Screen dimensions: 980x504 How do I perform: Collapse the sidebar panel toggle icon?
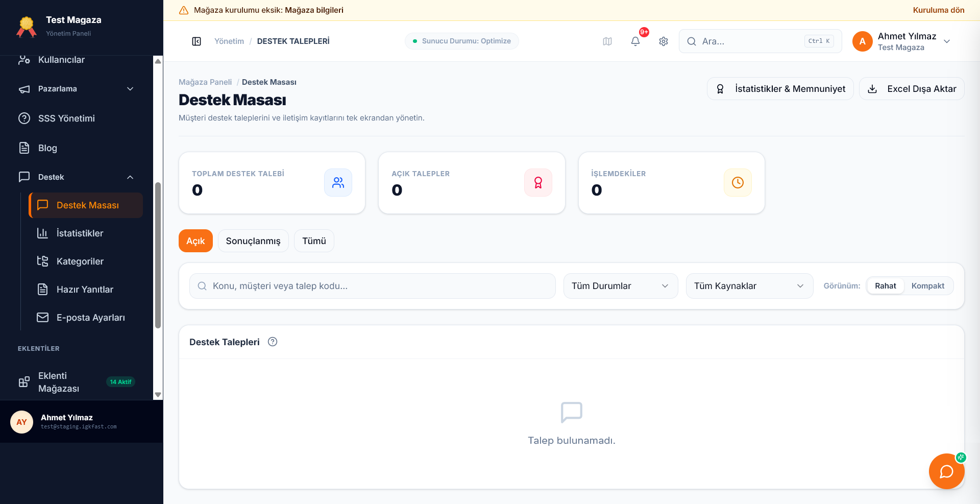(197, 41)
